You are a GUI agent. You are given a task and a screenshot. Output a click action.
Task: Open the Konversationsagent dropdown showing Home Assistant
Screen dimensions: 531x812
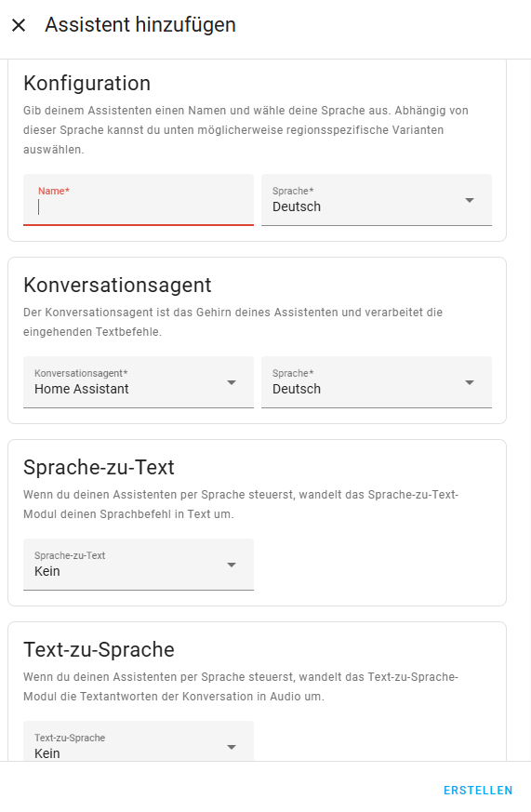tap(139, 382)
